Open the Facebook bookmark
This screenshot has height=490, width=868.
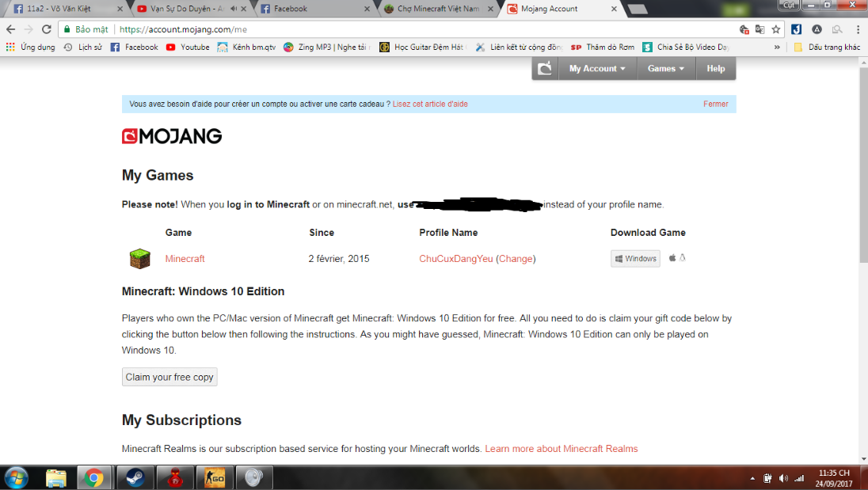tap(135, 47)
